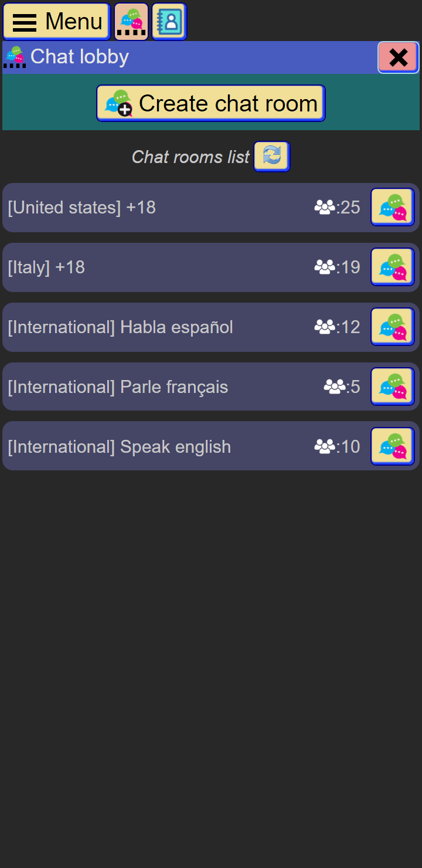Refresh the chat rooms list
The width and height of the screenshot is (422, 868).
click(271, 156)
